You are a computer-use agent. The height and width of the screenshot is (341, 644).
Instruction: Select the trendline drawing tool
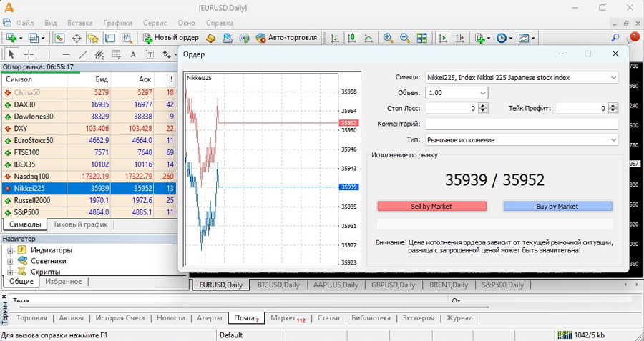coord(83,54)
